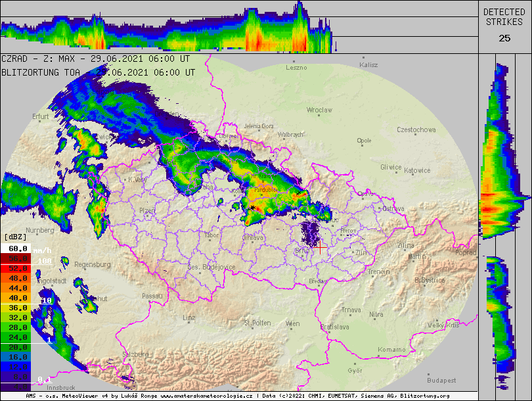This screenshot has height=401, width=532.
Task: Click the Zlin city label
Action: coord(361,252)
